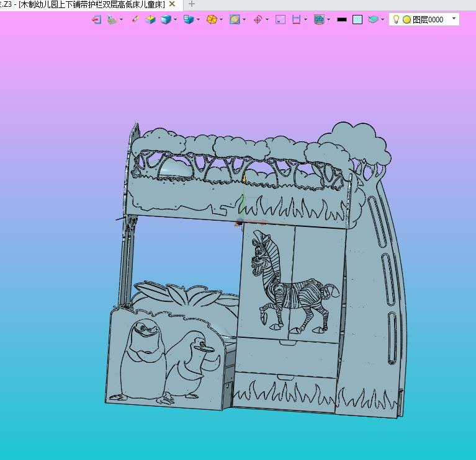Click the monitor display settings icon
Viewport: 476px width, 460px height.
[x=319, y=20]
